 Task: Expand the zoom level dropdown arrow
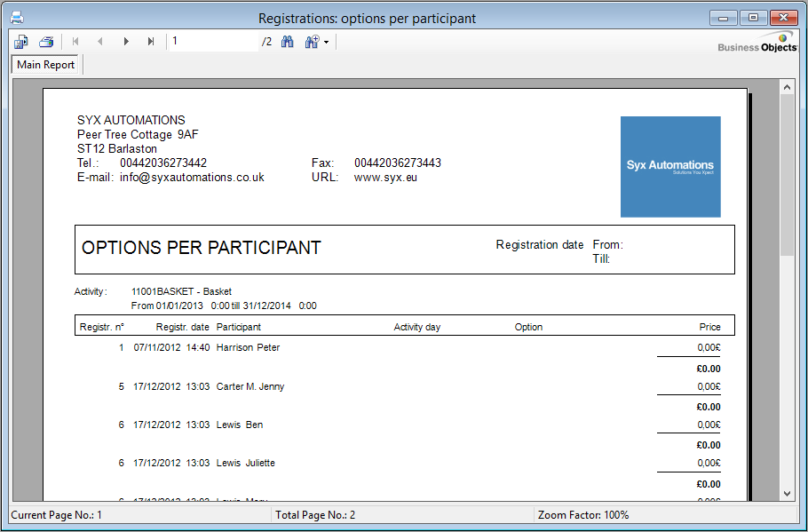click(327, 43)
